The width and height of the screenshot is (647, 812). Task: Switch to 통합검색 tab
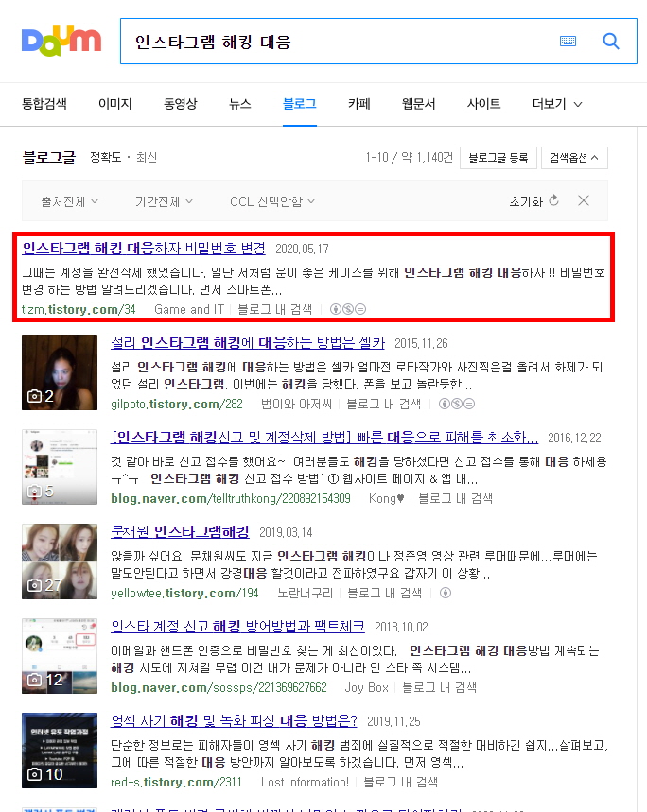coord(44,104)
